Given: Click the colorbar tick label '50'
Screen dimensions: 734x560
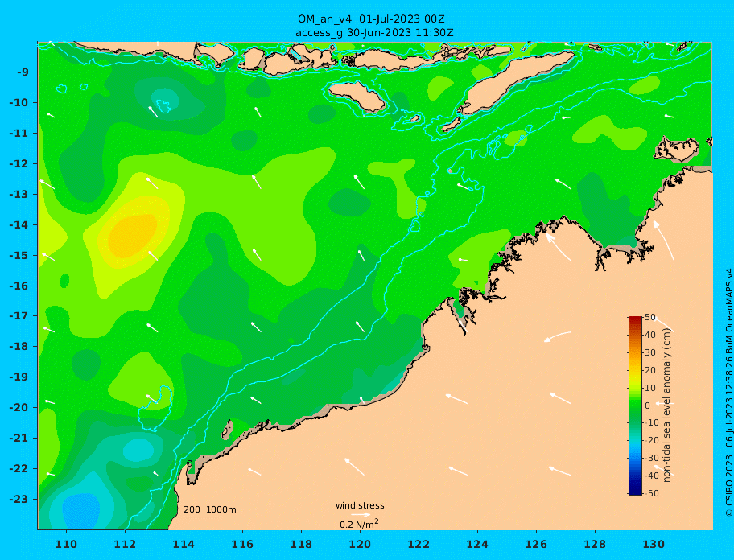Looking at the screenshot, I should click(650, 317).
